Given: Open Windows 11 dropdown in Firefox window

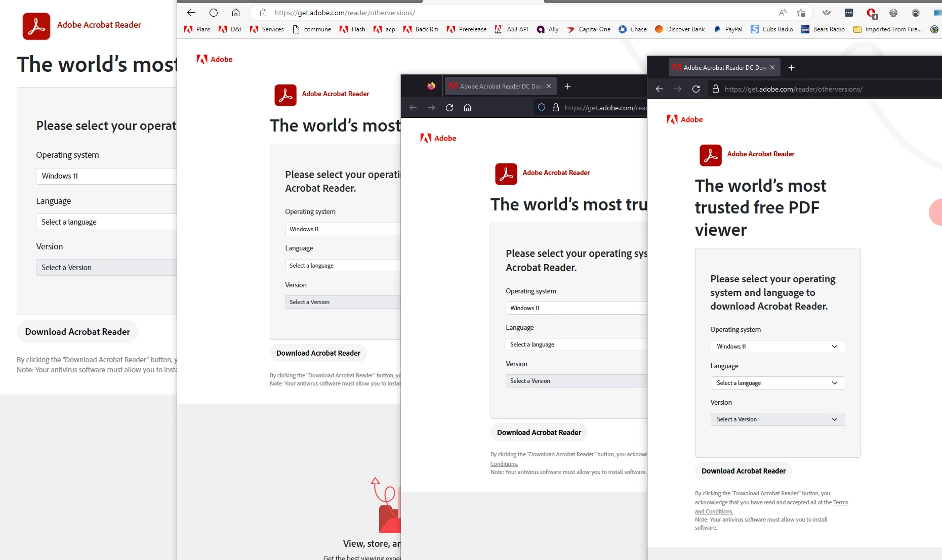Looking at the screenshot, I should (x=576, y=308).
